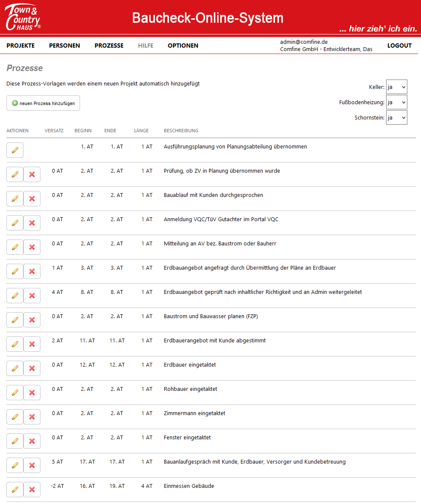Delete 'Erdbauerangebot mit Kunde abgestimmt' row

click(x=32, y=344)
